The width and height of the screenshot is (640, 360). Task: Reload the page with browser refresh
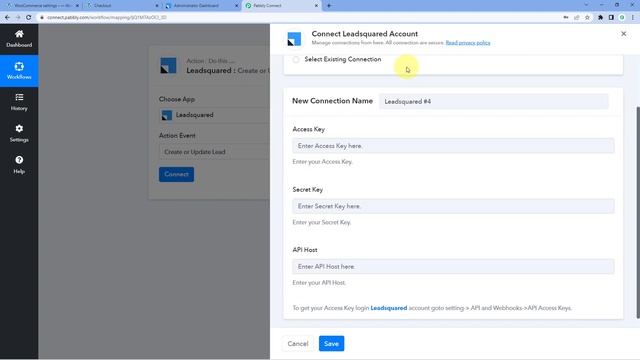(29, 18)
